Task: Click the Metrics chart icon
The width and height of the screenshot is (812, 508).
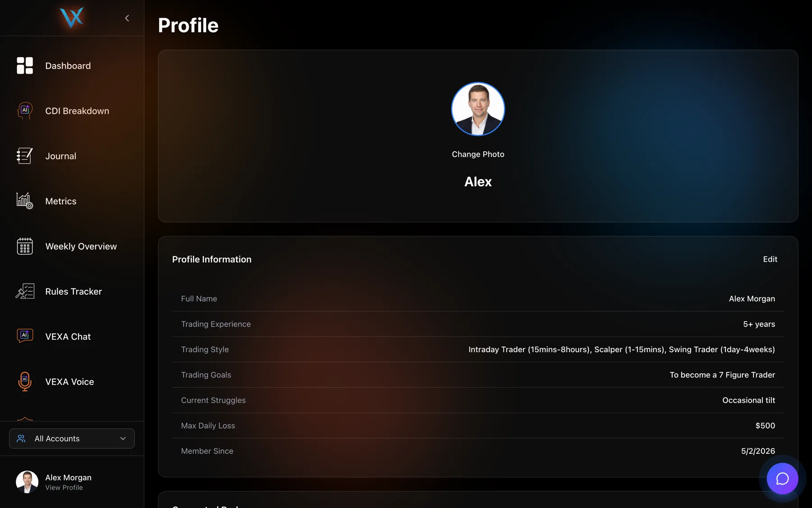Action: (x=25, y=201)
